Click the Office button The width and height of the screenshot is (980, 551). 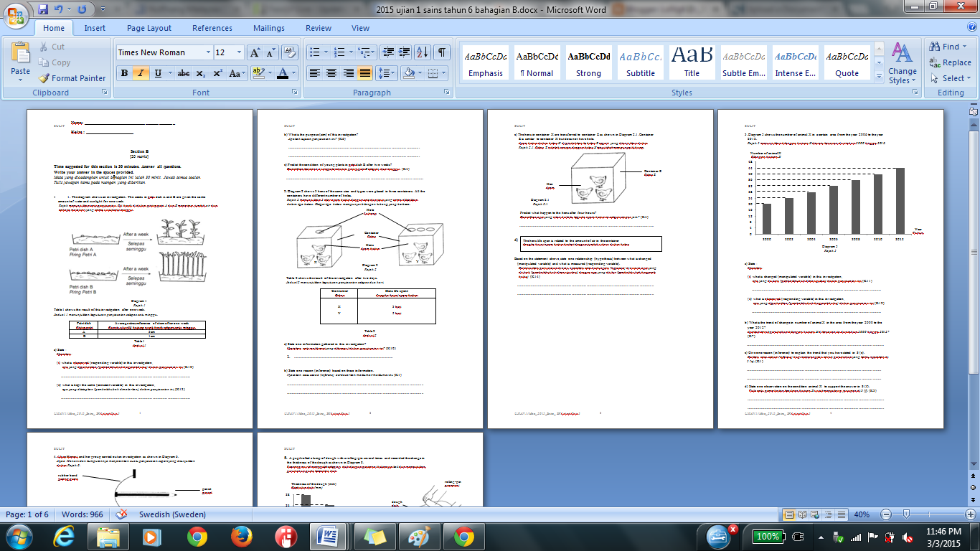(x=16, y=14)
